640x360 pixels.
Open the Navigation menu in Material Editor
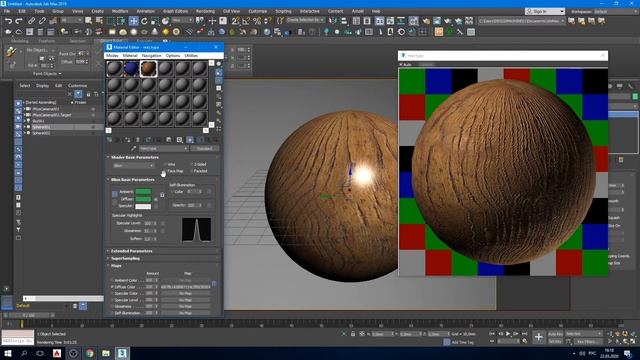pyautogui.click(x=151, y=56)
